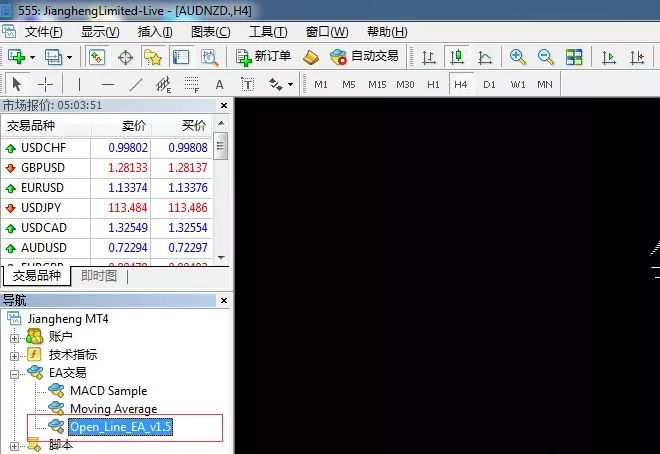Click the zoom out magnifier icon
Image resolution: width=660 pixels, height=454 pixels.
point(546,57)
